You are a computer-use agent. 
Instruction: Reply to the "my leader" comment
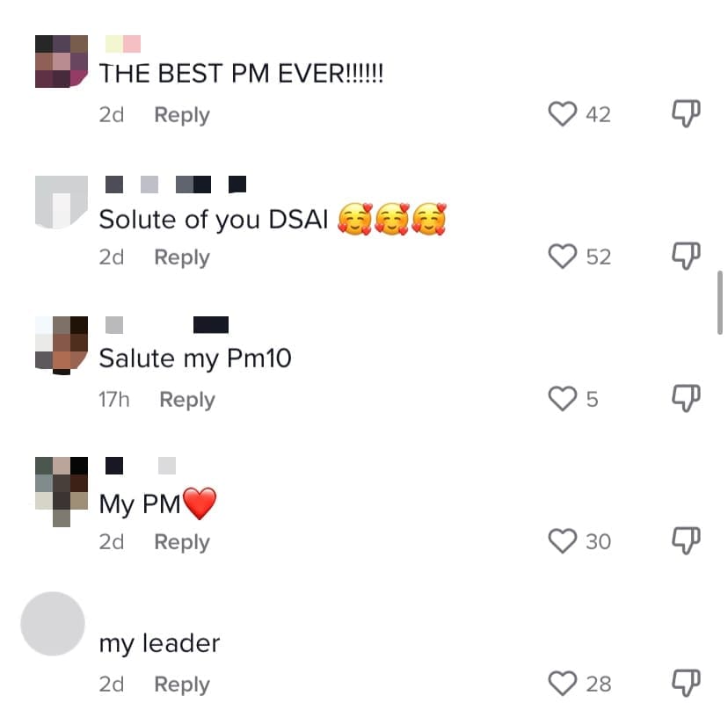tap(182, 685)
